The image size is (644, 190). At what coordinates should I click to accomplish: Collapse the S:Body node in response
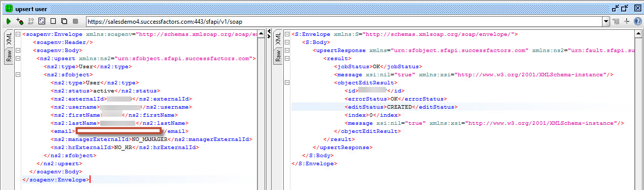(287, 42)
